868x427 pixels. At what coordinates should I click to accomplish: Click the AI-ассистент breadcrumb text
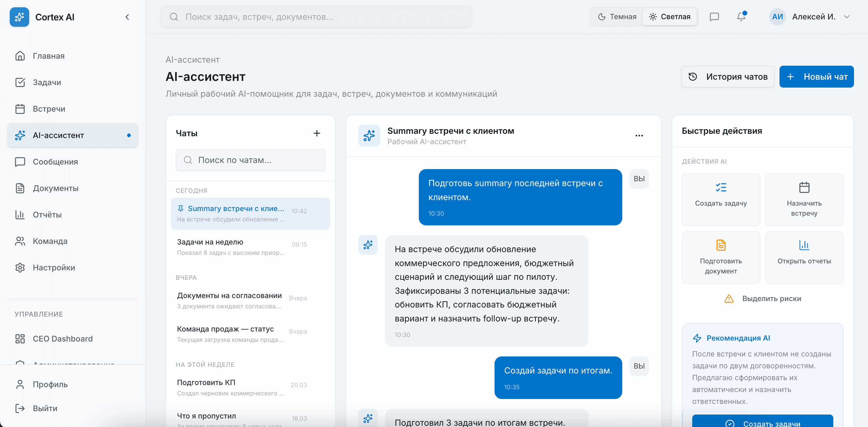193,60
